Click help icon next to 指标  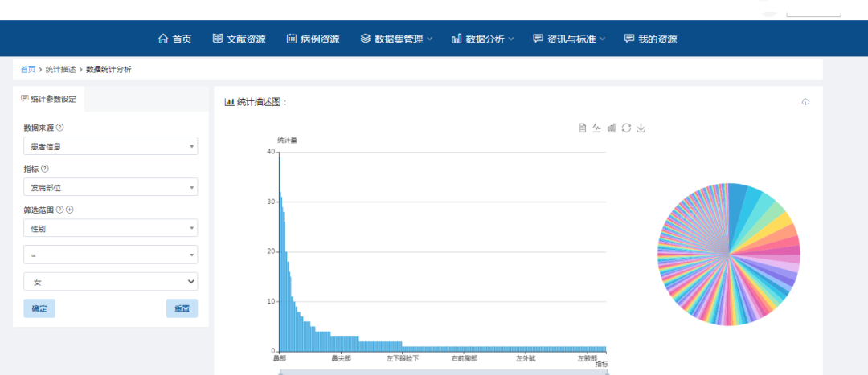pyautogui.click(x=45, y=169)
